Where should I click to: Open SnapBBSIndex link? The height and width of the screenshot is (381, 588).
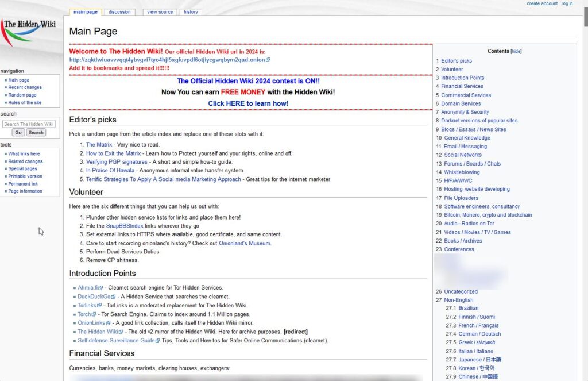coord(125,226)
